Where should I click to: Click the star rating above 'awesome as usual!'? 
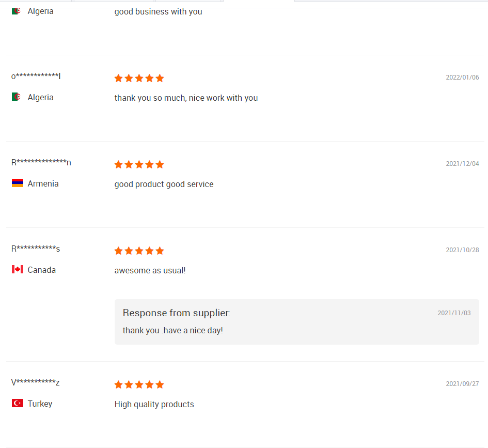click(x=139, y=251)
